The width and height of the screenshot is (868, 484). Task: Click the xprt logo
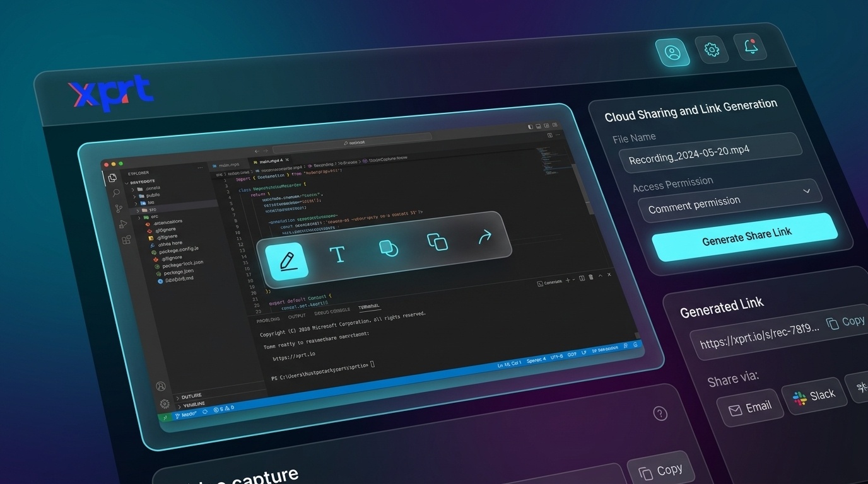(x=111, y=93)
